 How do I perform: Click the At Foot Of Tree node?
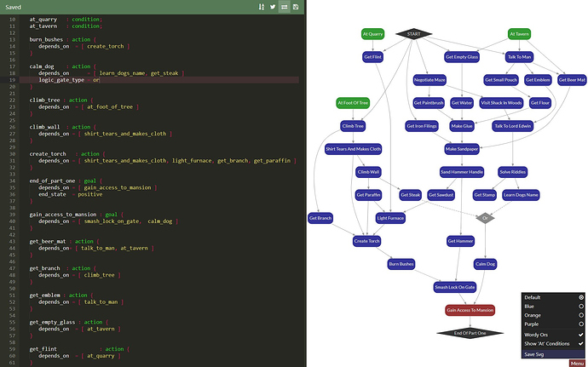[353, 103]
